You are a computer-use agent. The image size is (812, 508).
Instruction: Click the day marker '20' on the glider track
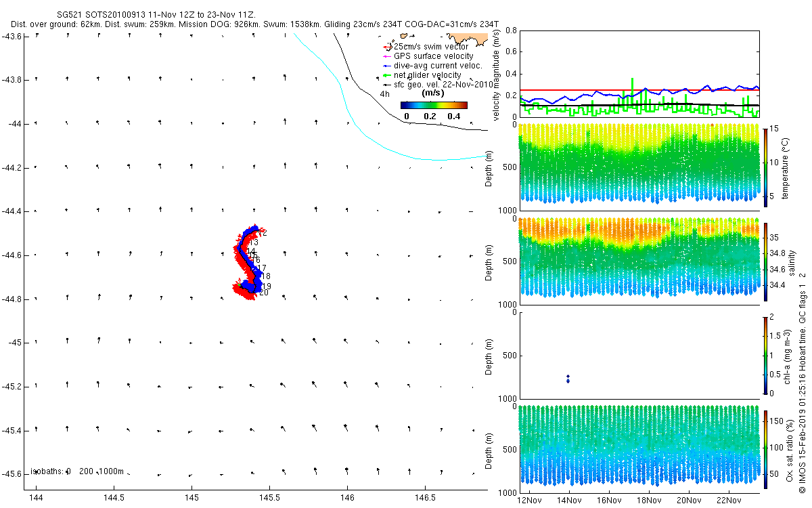[x=264, y=293]
